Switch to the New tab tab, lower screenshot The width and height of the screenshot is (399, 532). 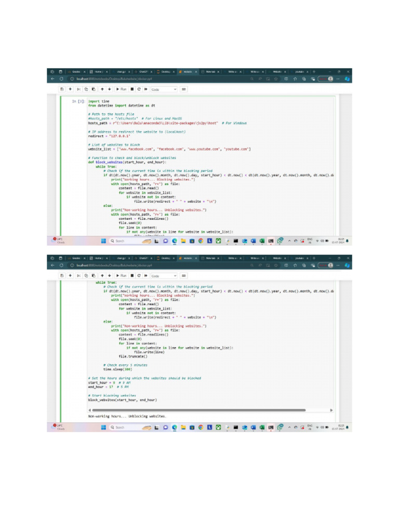[x=210, y=258]
